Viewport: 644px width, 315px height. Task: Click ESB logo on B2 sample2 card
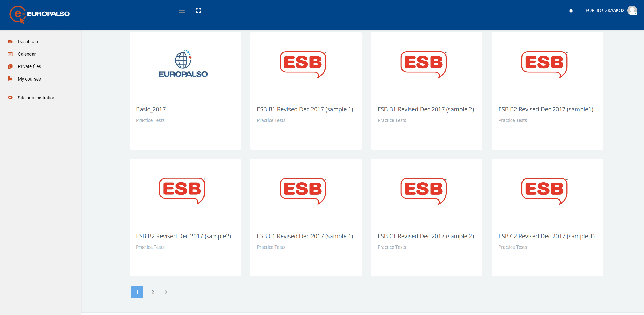point(182,191)
